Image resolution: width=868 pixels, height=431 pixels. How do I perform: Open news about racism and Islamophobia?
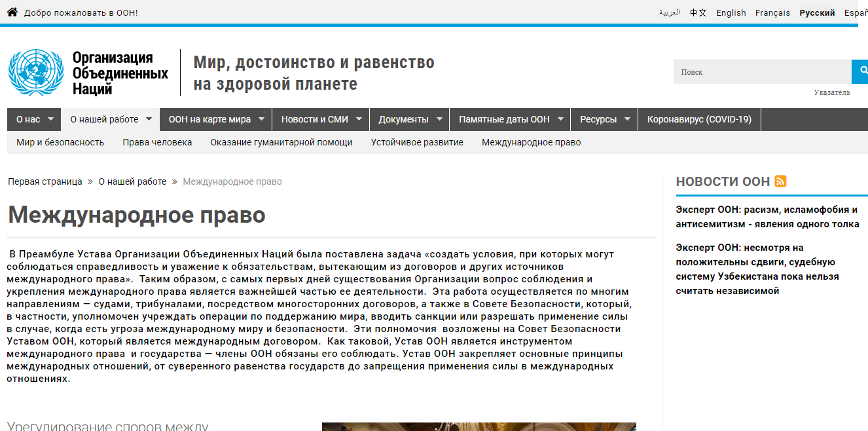767,217
